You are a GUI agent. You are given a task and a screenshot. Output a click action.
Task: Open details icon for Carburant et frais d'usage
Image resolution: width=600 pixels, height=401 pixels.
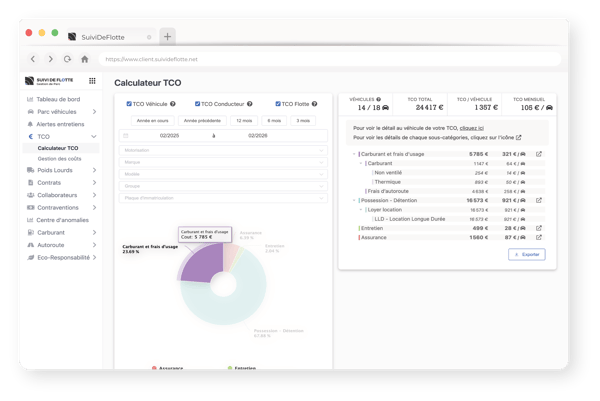coord(539,154)
